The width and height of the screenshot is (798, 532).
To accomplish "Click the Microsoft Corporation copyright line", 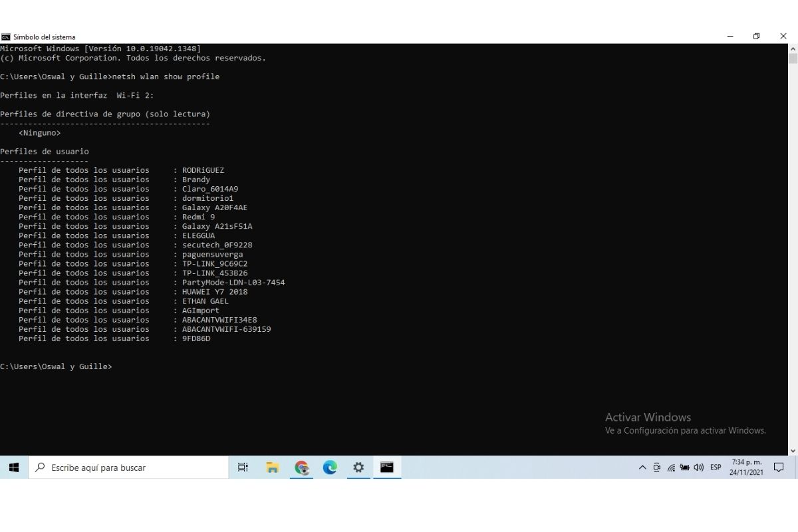I will click(133, 58).
